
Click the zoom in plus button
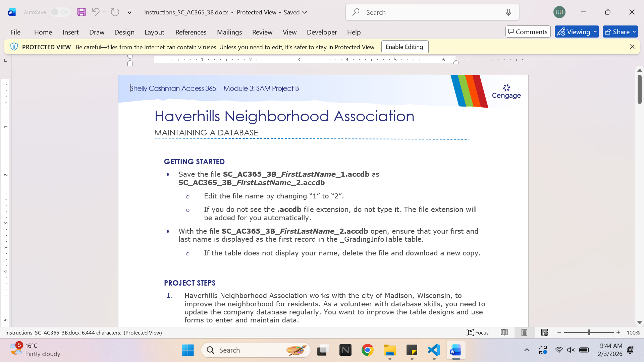[x=618, y=333]
